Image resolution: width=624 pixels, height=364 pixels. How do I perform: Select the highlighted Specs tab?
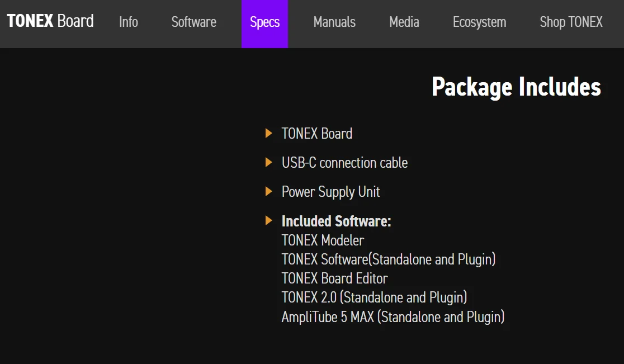coord(264,24)
